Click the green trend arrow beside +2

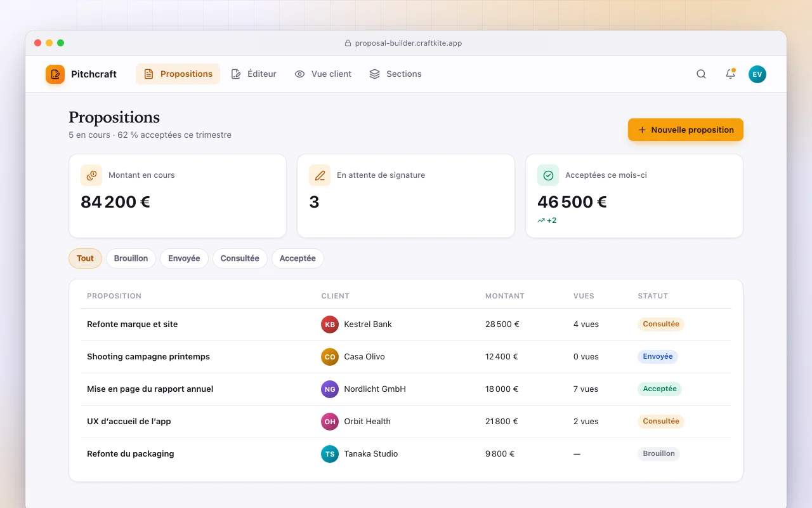(x=541, y=220)
